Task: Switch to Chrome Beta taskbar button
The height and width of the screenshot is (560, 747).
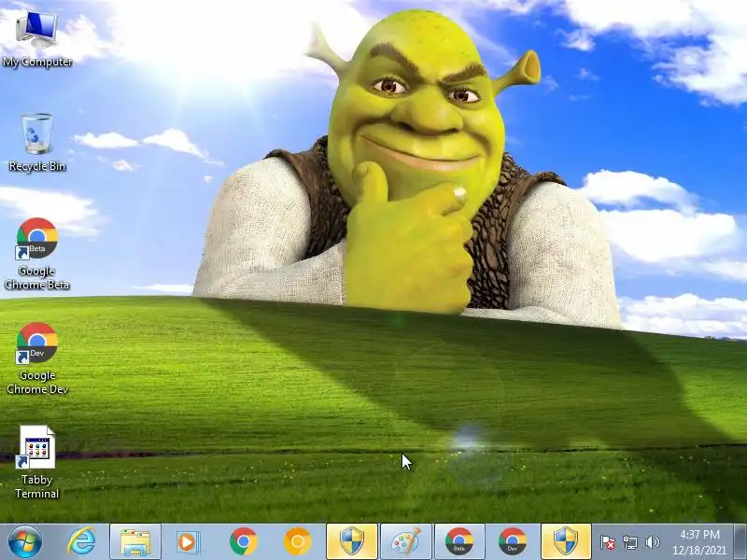Action: pyautogui.click(x=459, y=542)
